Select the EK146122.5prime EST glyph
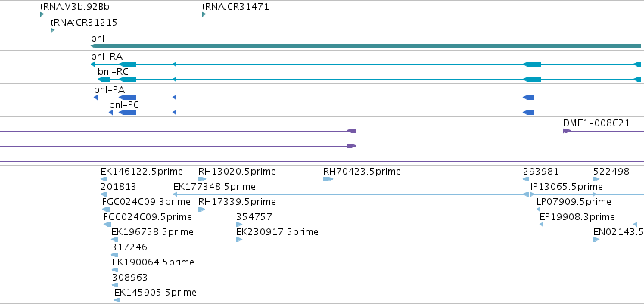 [104, 179]
